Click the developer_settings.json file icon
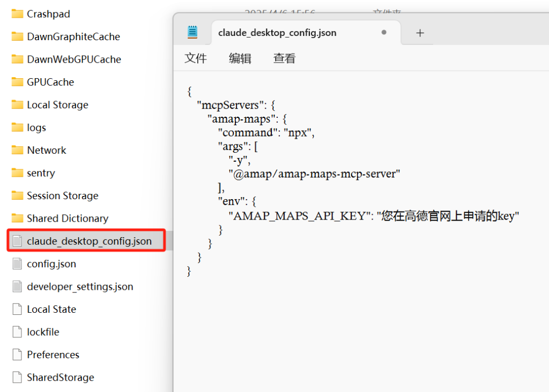Viewport: 549px width, 392px height. point(17,287)
